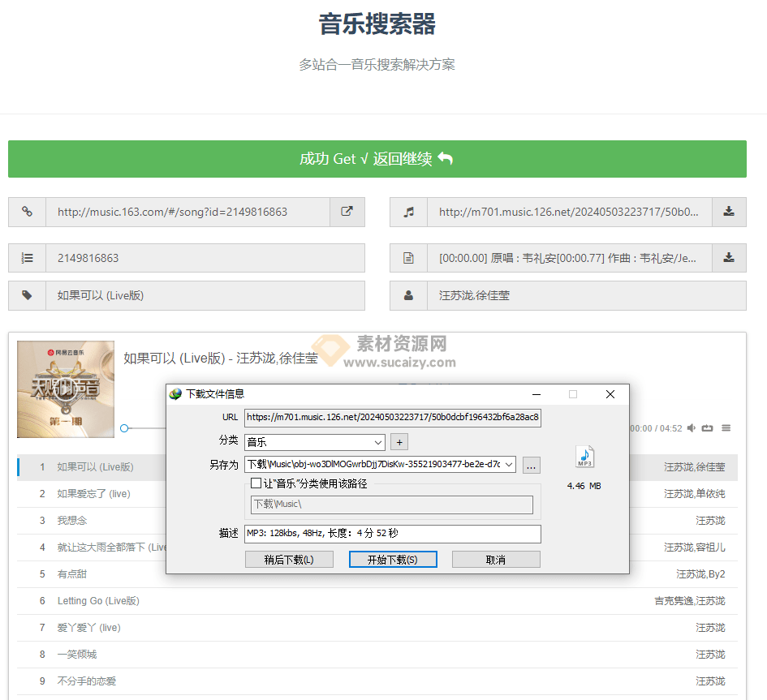Viewport: 767px width, 700px height.
Task: Open the 分类 category dropdown
Action: (x=377, y=442)
